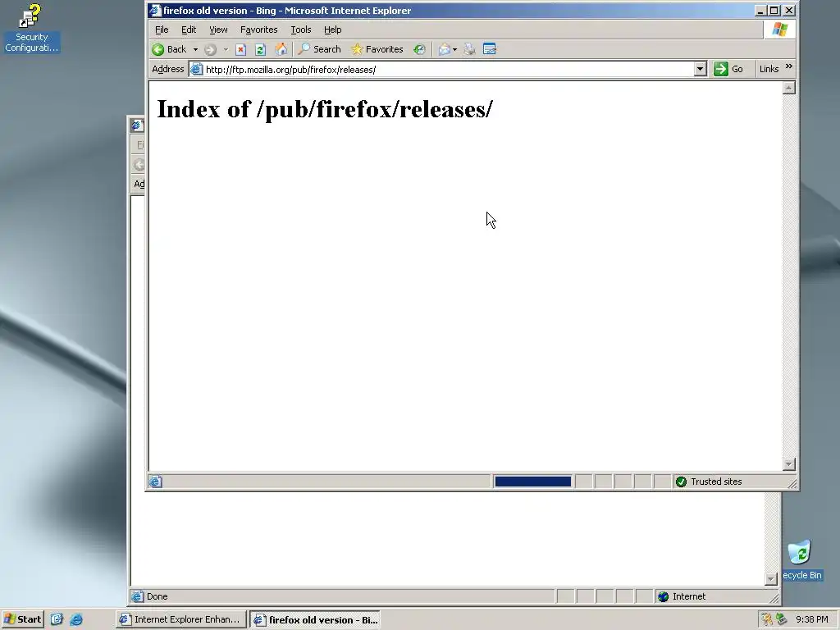Image resolution: width=840 pixels, height=630 pixels.
Task: Click the Edit page toolbar icon
Action: click(x=489, y=49)
